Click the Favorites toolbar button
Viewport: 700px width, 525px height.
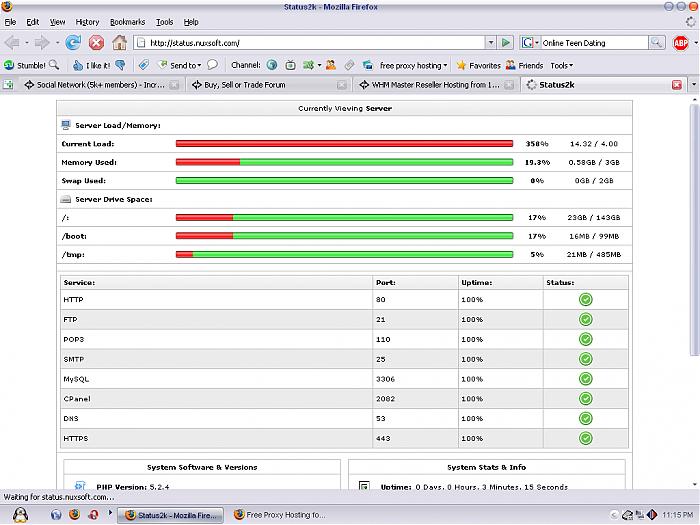pos(478,65)
